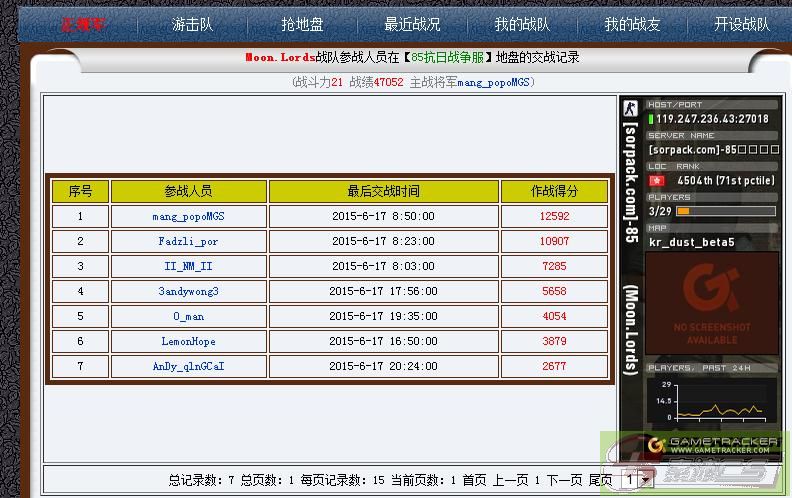Open player II_NM_II profile
Image resolution: width=792 pixels, height=498 pixels.
tap(188, 266)
